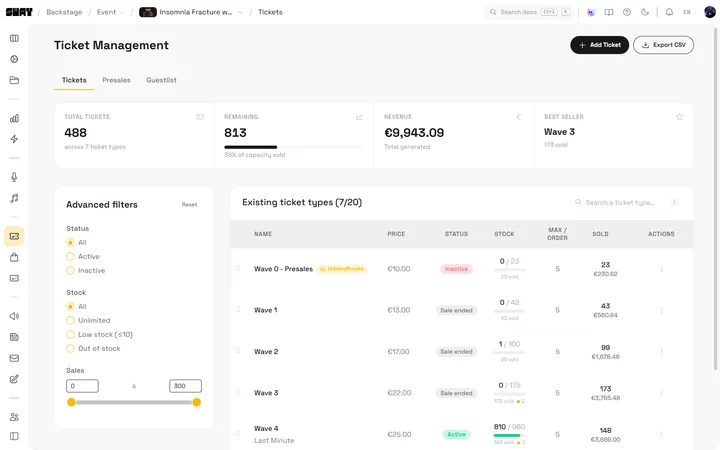
Task: Click the €17.00 price cell
Action: [399, 352]
